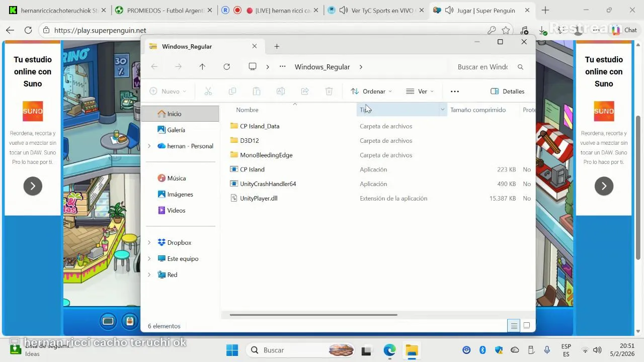
Task: Click the OneDrive cloud tray icon
Action: pyautogui.click(x=515, y=350)
